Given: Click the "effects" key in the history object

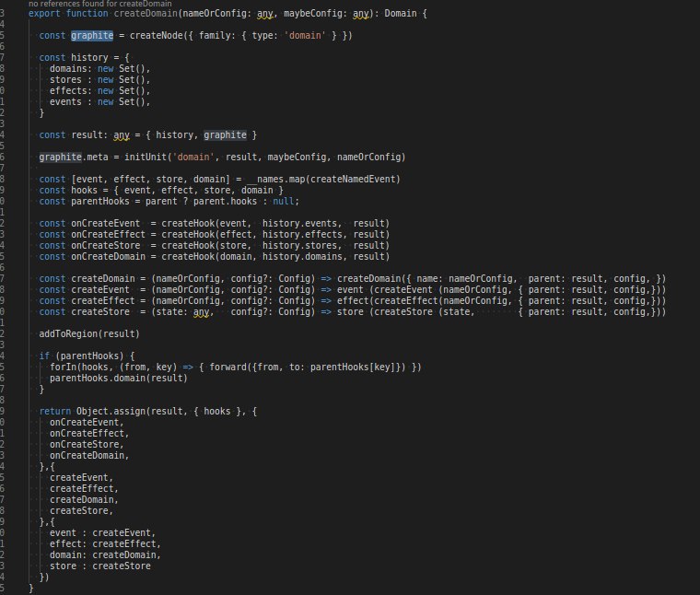Looking at the screenshot, I should click(68, 90).
